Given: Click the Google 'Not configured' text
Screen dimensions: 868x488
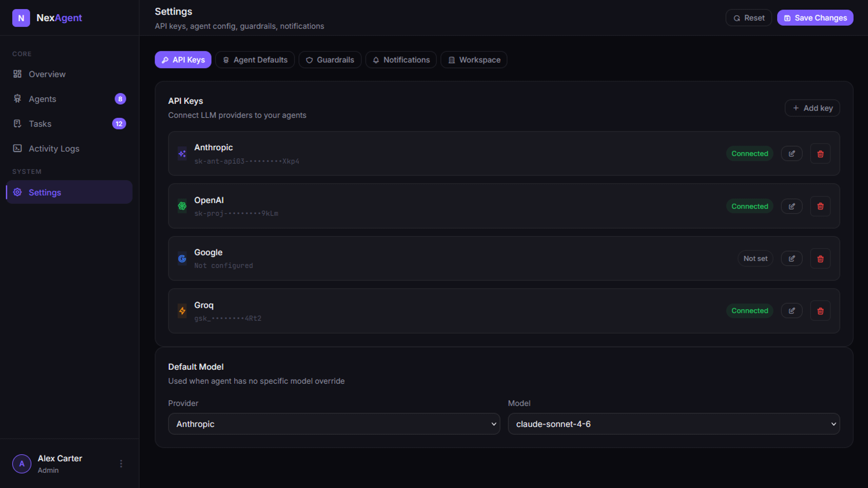Looking at the screenshot, I should point(223,266).
